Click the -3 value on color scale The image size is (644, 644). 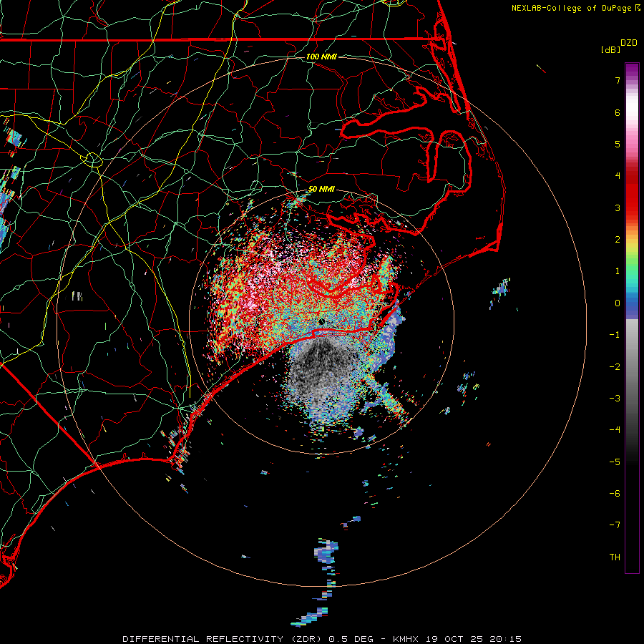tap(615, 399)
